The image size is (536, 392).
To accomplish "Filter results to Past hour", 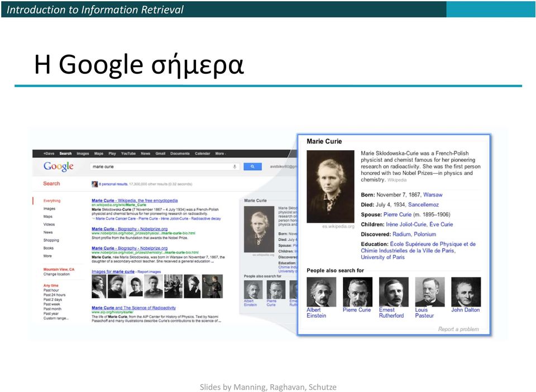I will (51, 290).
